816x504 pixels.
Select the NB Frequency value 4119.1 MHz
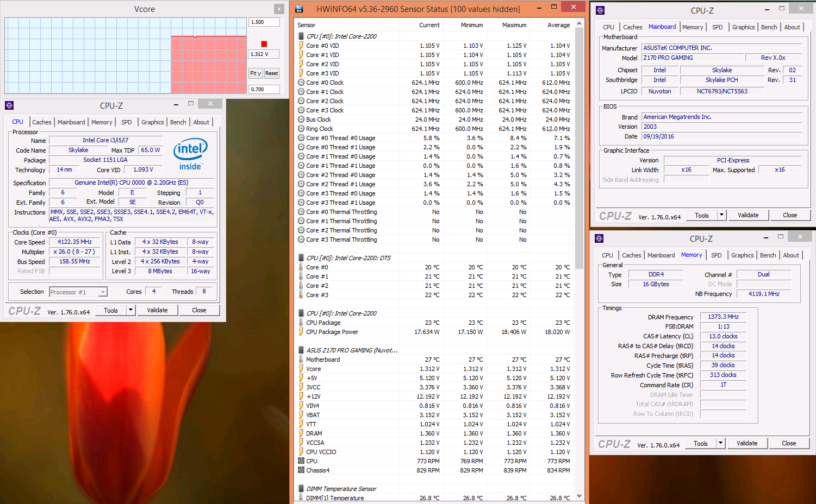(x=764, y=294)
